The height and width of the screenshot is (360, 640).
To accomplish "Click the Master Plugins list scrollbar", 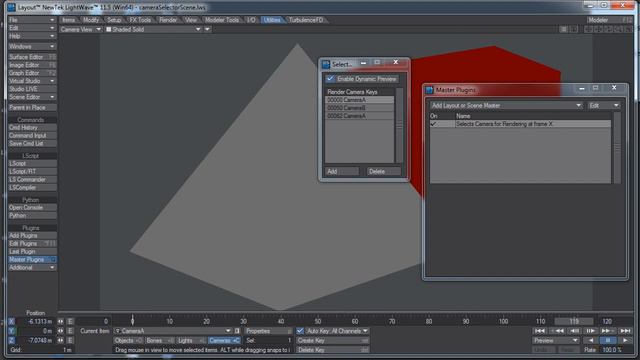I will [x=617, y=148].
